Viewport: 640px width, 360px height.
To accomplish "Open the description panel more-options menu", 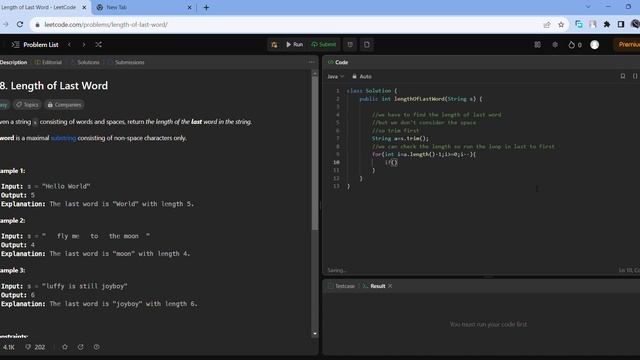I will [x=312, y=62].
